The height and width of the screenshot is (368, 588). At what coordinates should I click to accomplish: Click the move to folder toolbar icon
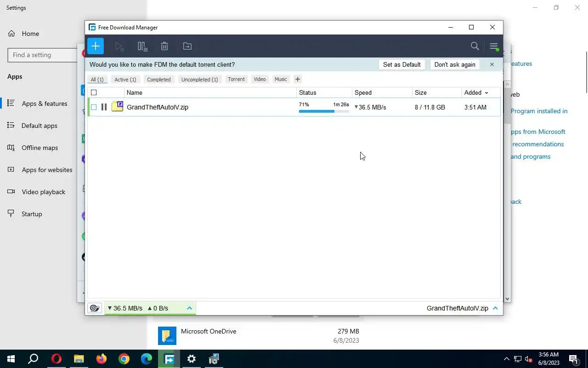click(187, 46)
